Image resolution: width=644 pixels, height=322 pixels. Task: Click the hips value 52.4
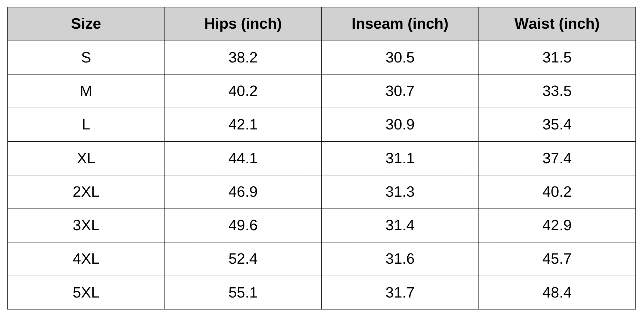point(243,259)
